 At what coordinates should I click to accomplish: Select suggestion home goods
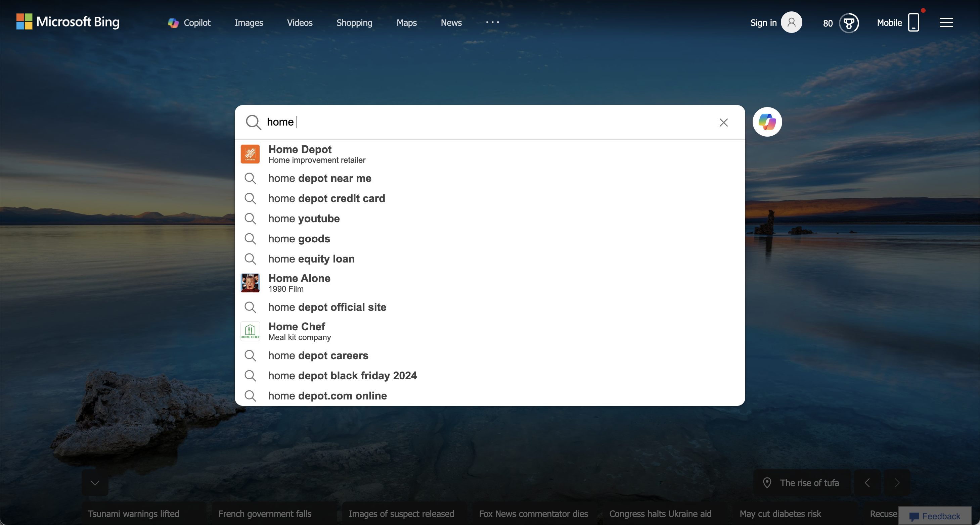(490, 239)
